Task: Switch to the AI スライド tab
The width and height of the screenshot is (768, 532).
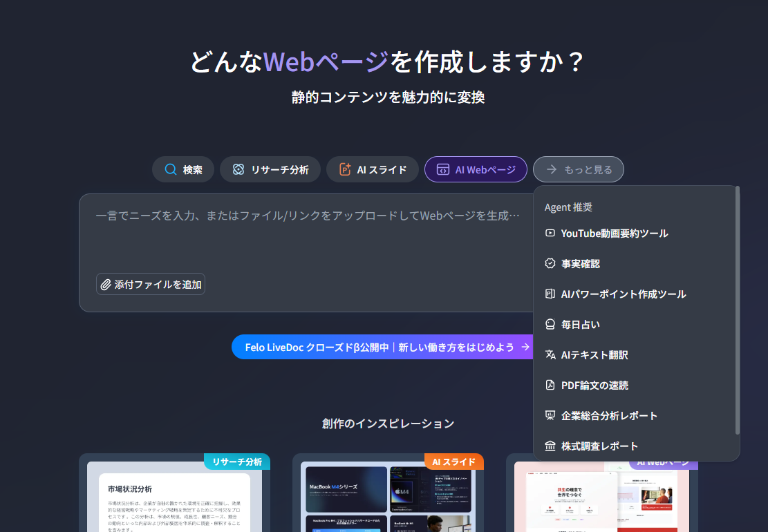Action: point(372,170)
